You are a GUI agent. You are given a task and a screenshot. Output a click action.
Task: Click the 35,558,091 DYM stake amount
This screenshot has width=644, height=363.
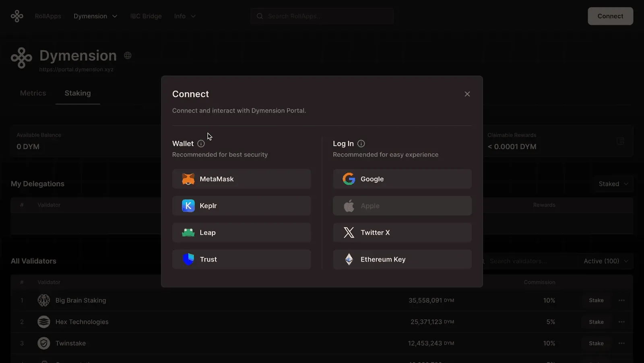pyautogui.click(x=431, y=300)
